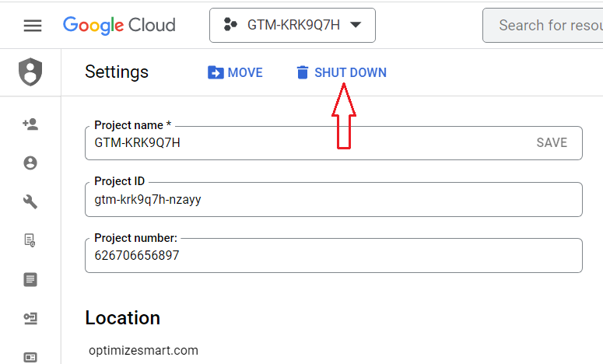
Task: Click the optimizesmart.com location text
Action: tap(143, 351)
